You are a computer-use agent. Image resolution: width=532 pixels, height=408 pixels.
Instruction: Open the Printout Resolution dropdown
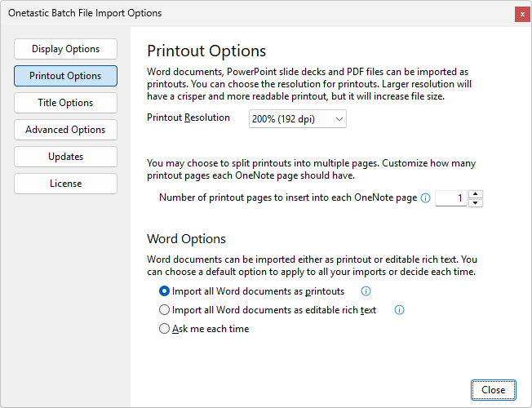pyautogui.click(x=298, y=119)
